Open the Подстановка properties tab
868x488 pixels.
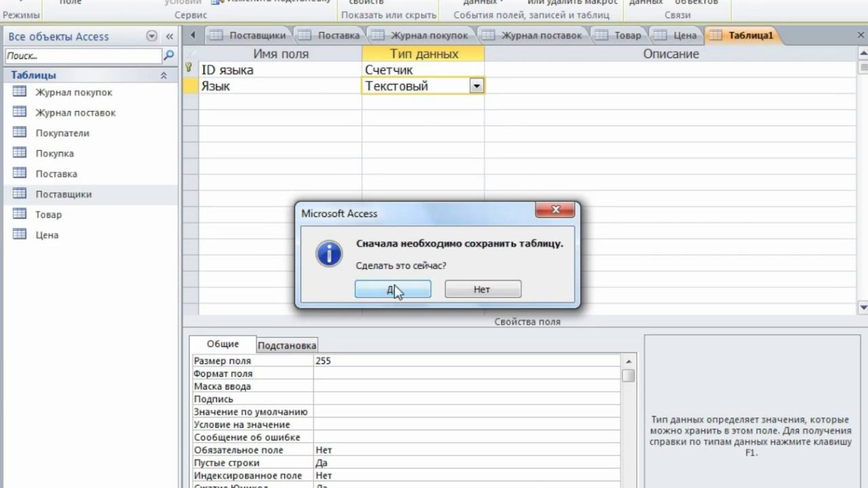(287, 345)
